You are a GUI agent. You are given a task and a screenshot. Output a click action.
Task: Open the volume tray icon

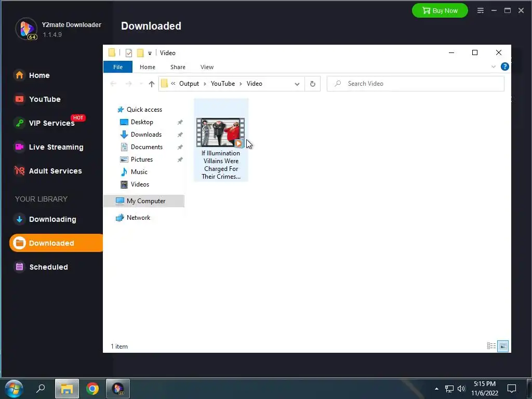[x=461, y=389]
